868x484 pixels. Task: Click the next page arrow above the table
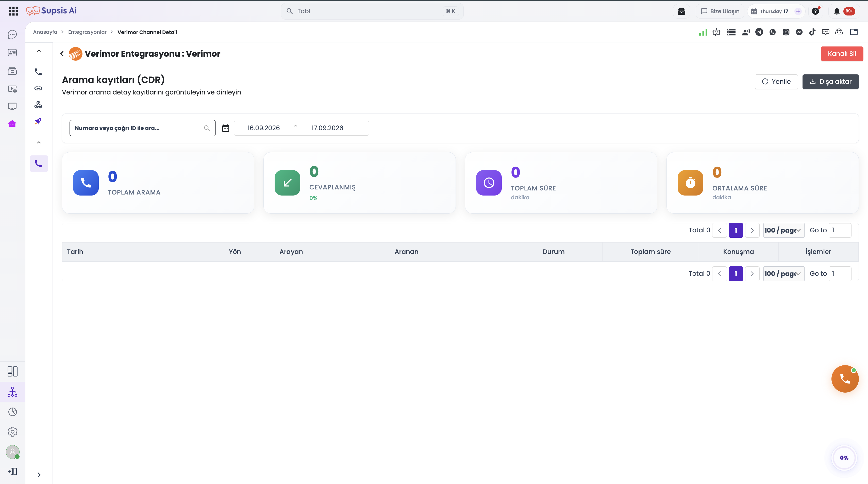pos(752,230)
